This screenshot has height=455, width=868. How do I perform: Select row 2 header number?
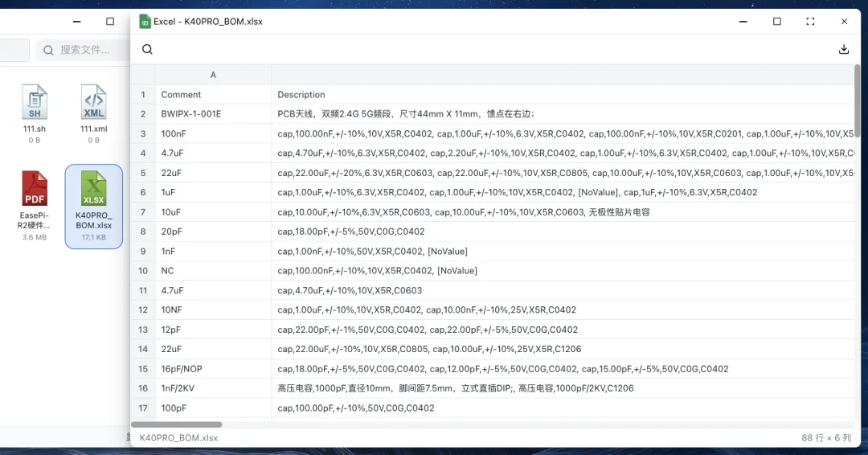(x=143, y=114)
